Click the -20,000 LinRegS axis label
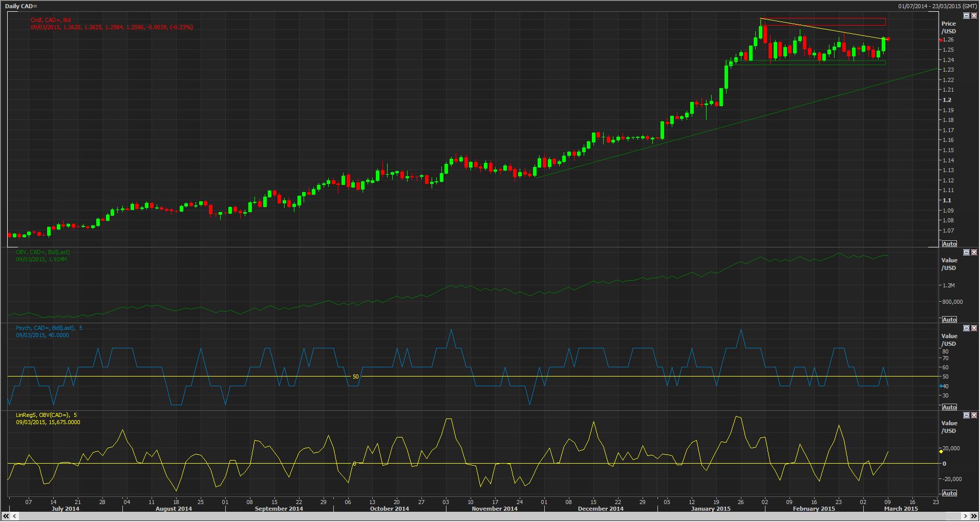980x522 pixels. click(x=952, y=479)
